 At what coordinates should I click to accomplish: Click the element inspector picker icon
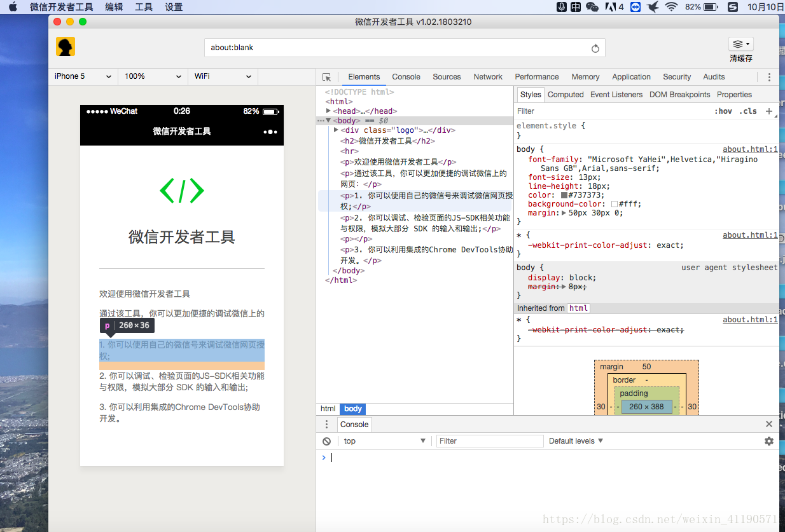[326, 77]
